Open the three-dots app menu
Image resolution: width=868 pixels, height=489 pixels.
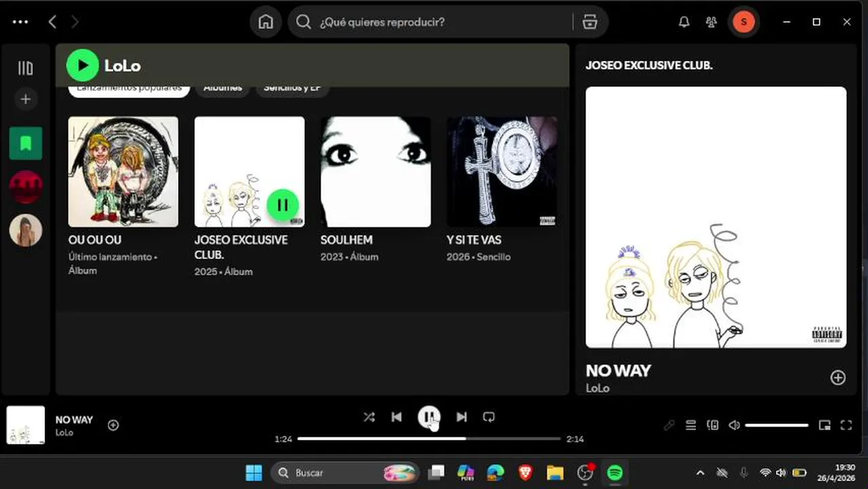tap(20, 22)
